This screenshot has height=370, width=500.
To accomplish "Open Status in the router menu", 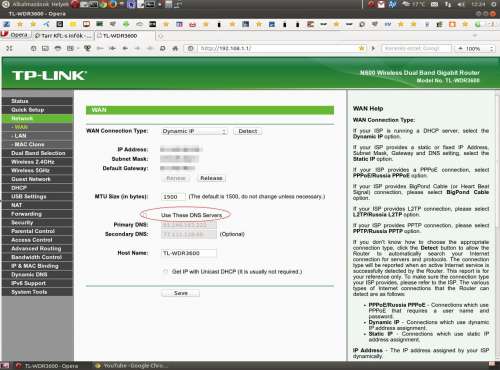I will coord(37,101).
